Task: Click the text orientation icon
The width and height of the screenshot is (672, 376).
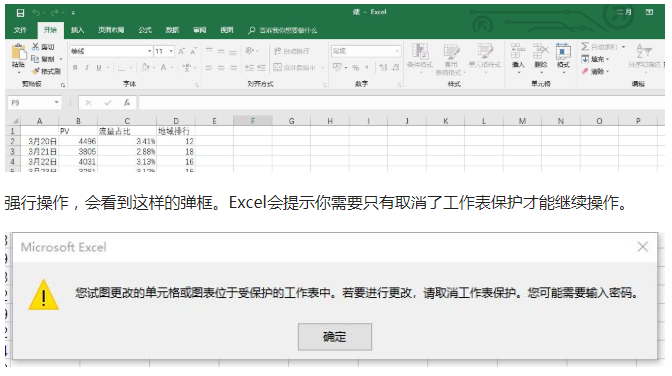Action: pyautogui.click(x=250, y=51)
